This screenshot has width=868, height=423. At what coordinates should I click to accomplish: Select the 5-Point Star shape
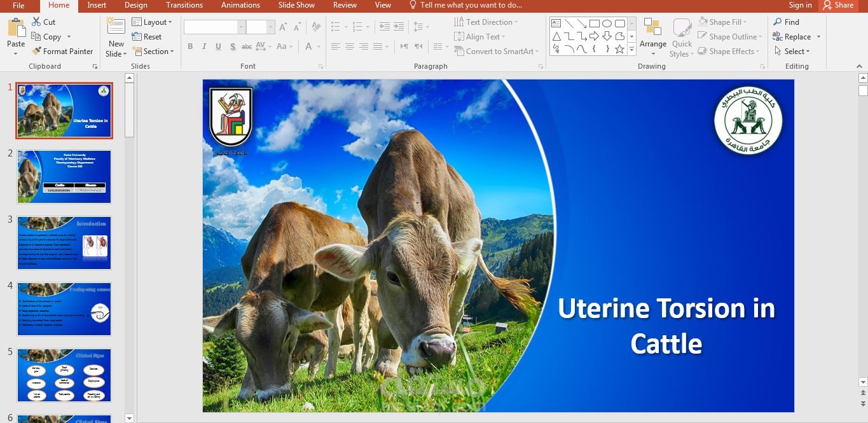[619, 49]
